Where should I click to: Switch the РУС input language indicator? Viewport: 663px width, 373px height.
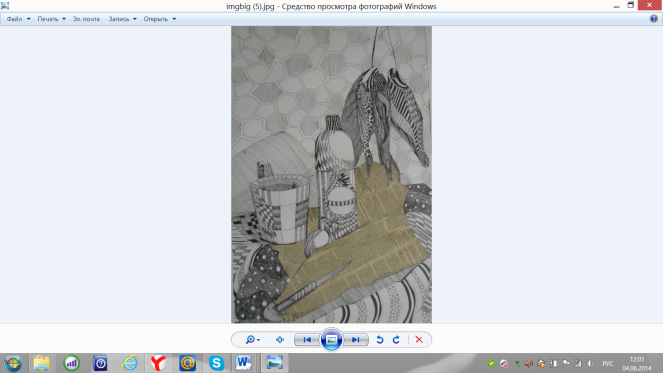(608, 364)
